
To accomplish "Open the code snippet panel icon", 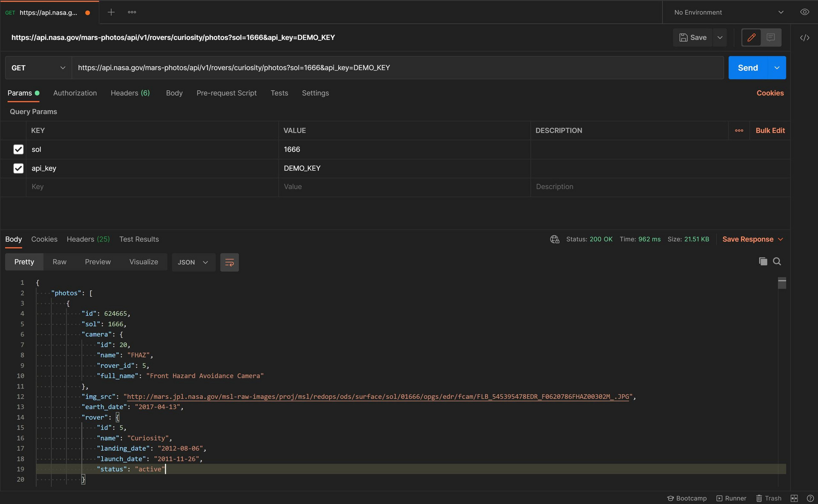I will point(804,37).
